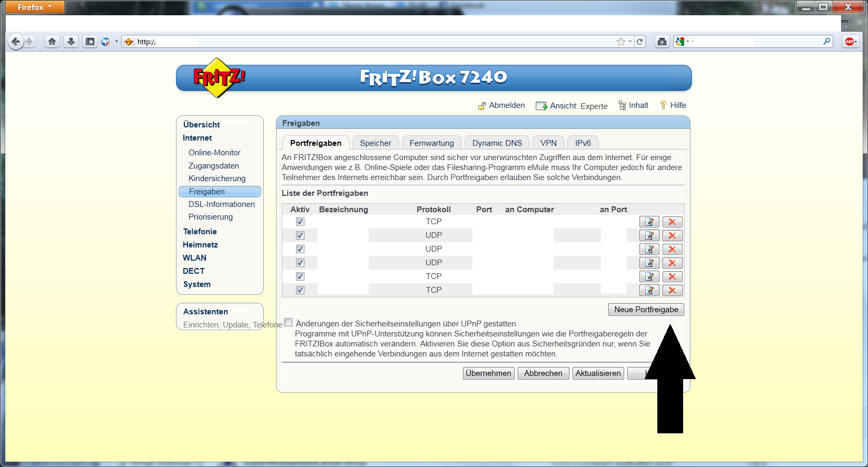Edit the third UDP port forwarding entry
Screen dimensions: 868x467
click(x=649, y=263)
